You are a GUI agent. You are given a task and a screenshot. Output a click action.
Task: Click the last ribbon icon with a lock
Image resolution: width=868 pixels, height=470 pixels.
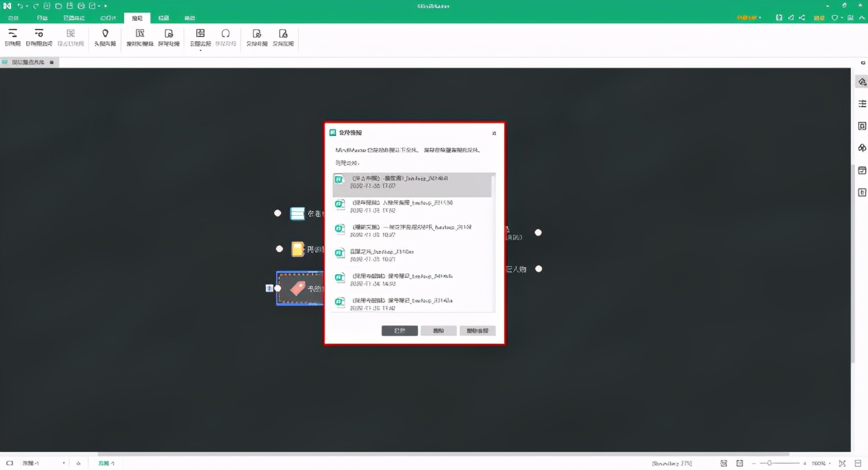pos(283,37)
